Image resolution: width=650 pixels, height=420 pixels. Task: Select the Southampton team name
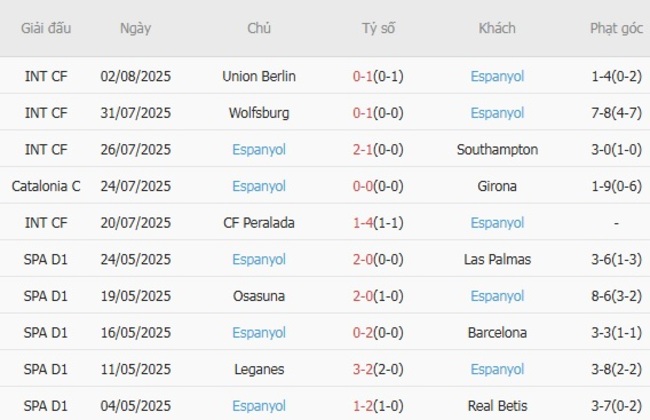[x=497, y=149]
